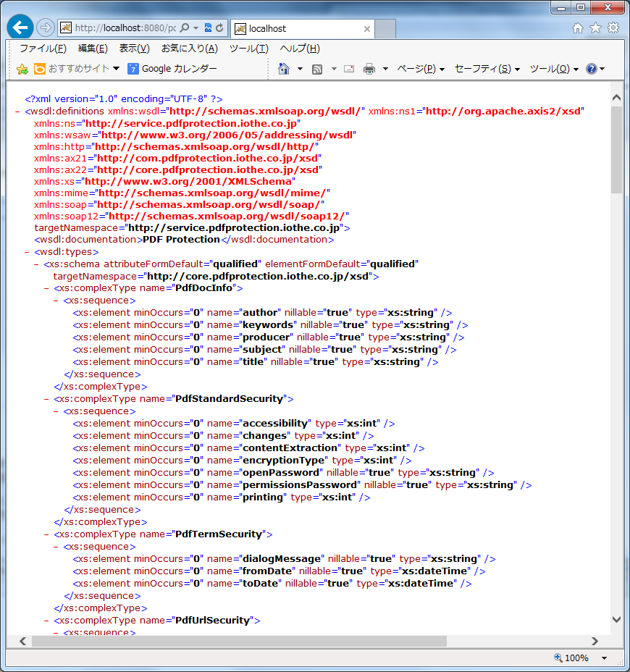This screenshot has width=630, height=672.
Task: Open the Home button dropdown arrow
Action: (x=300, y=69)
